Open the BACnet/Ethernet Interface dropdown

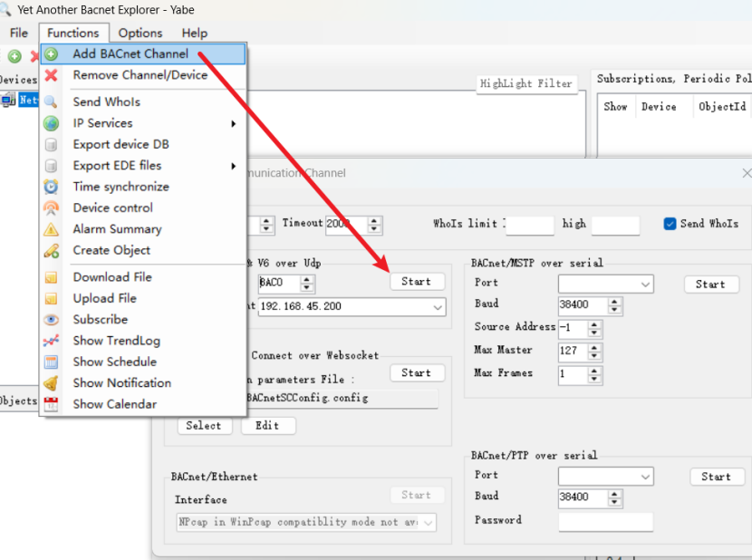pos(429,522)
